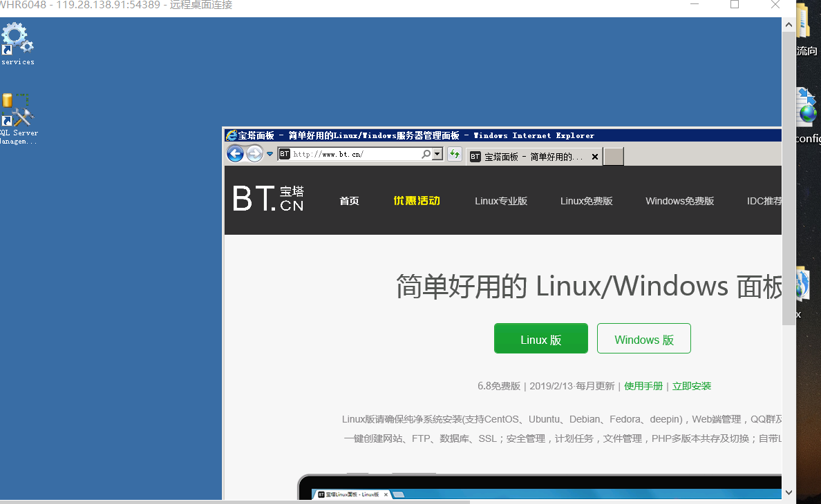
Task: Open the services shortcut on the remote desktop
Action: [18, 43]
